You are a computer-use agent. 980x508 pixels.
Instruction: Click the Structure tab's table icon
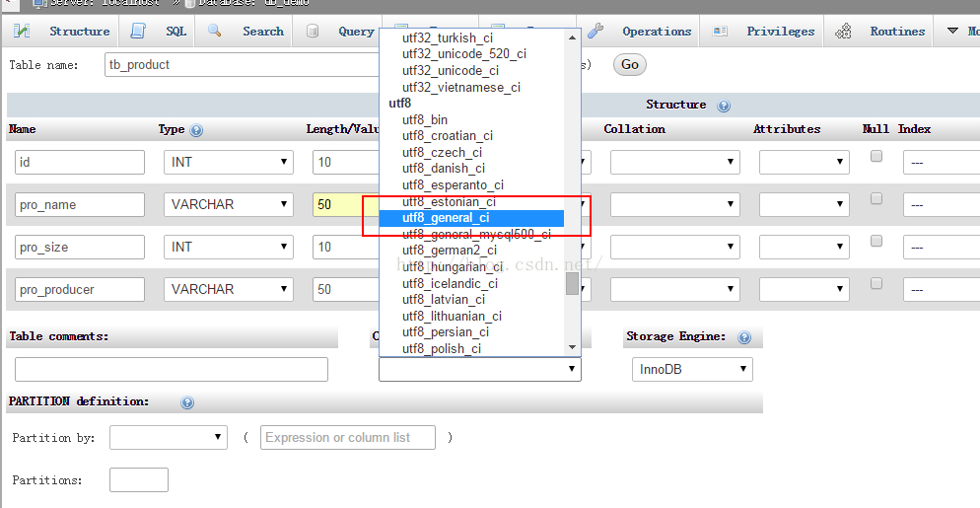click(22, 32)
